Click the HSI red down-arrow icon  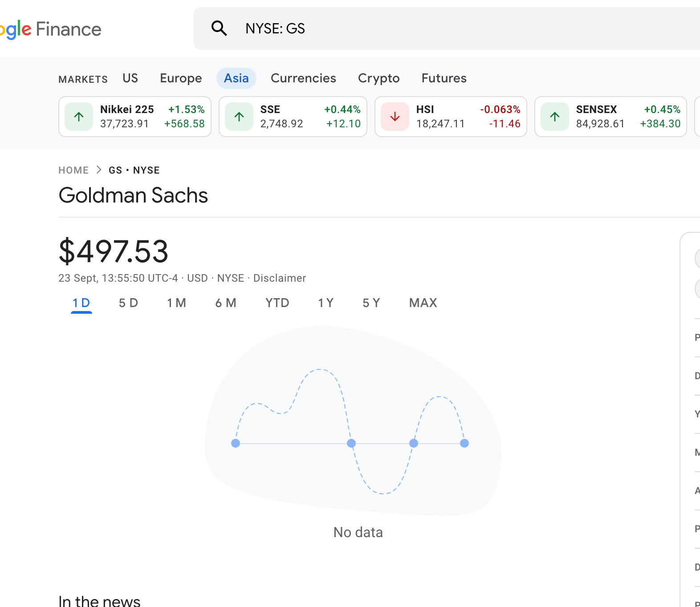(x=395, y=117)
